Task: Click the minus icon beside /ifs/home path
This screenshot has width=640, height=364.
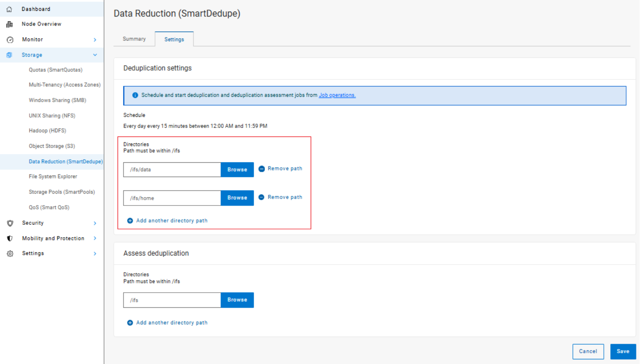Action: tap(261, 197)
